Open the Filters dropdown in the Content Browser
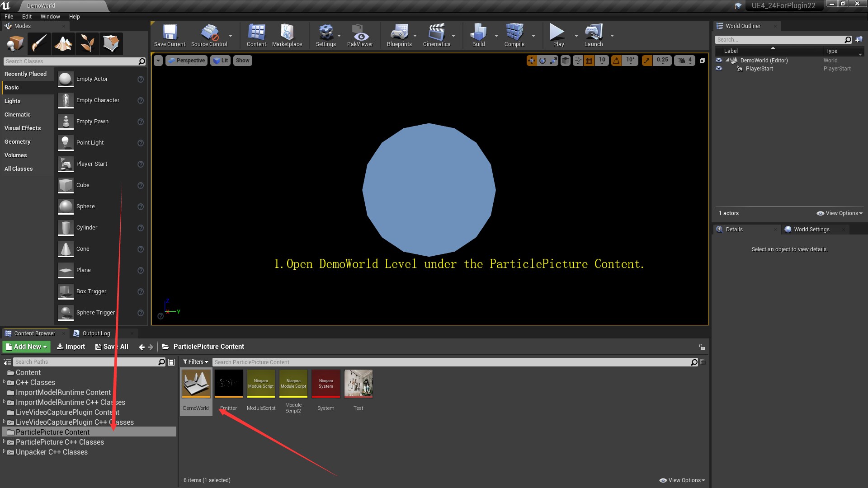Image resolution: width=868 pixels, height=488 pixels. 195,362
